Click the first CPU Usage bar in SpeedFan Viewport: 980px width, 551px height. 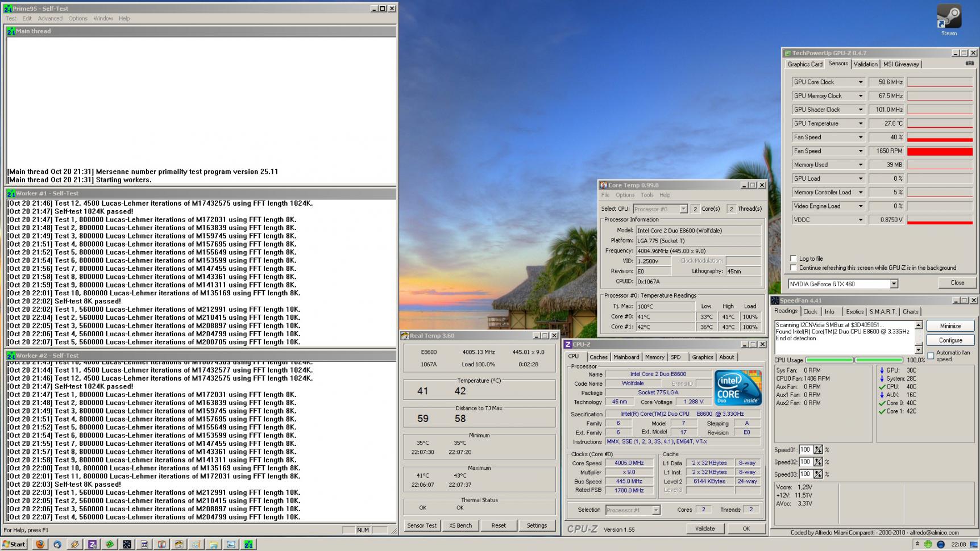pyautogui.click(x=829, y=360)
